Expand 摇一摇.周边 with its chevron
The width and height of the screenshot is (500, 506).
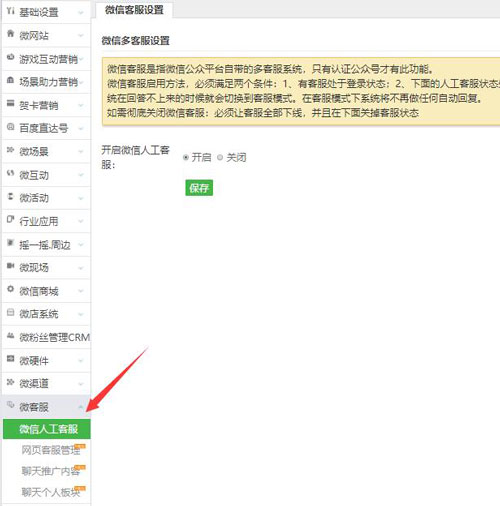(x=81, y=245)
